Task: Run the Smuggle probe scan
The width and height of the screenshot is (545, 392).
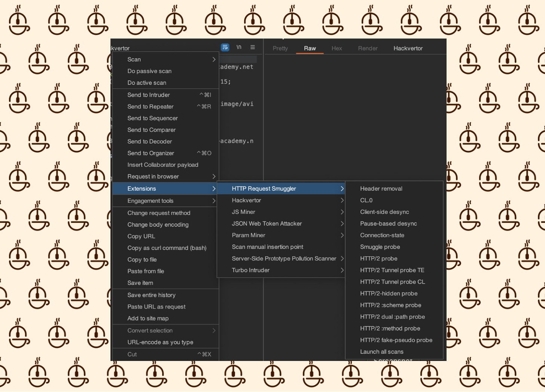Action: (394, 247)
